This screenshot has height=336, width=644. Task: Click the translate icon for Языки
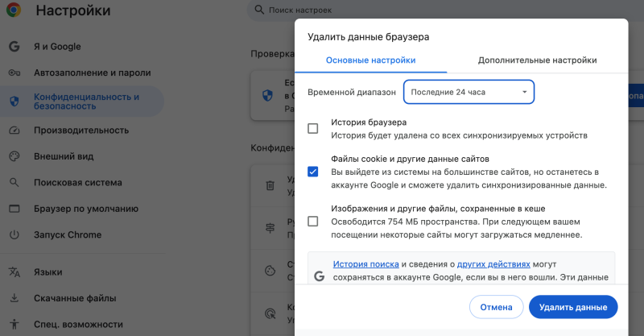pyautogui.click(x=14, y=272)
